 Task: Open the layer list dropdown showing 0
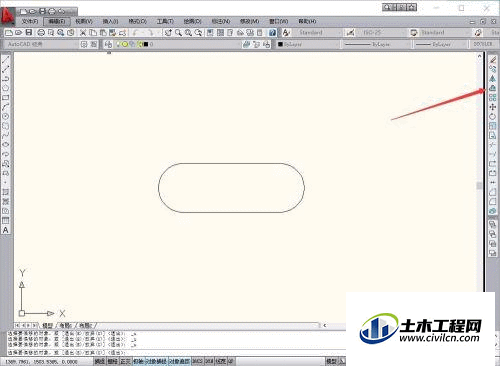[178, 44]
